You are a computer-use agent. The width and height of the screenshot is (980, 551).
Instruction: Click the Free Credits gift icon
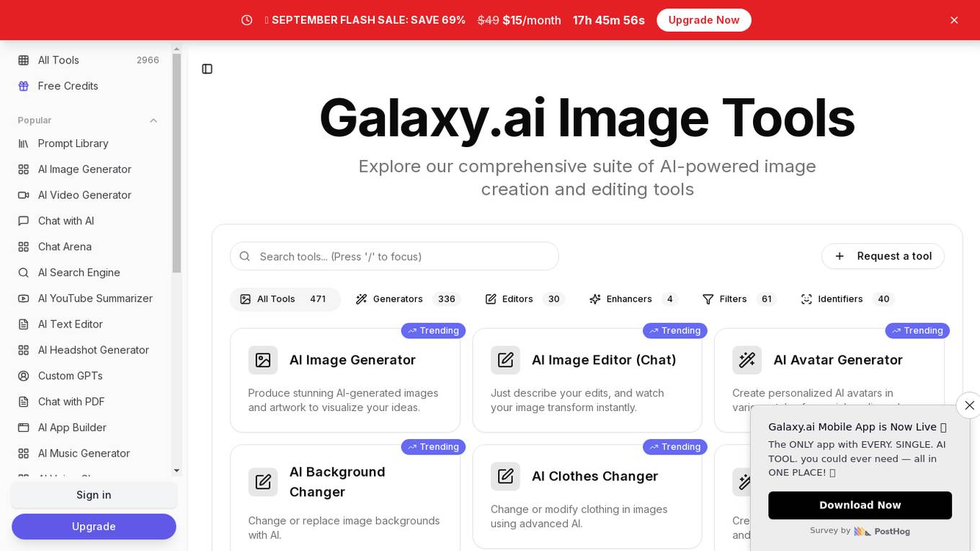pos(24,87)
